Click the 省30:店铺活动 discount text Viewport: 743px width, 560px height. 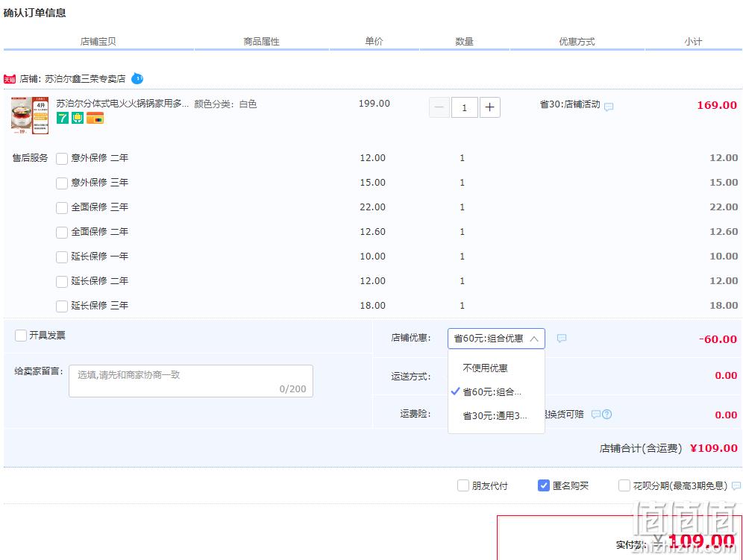tap(570, 104)
